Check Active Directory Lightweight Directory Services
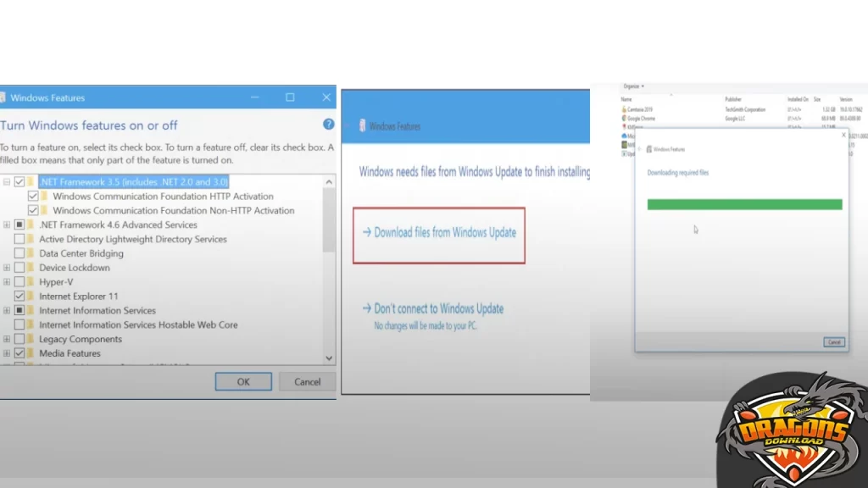This screenshot has width=868, height=488. point(19,239)
